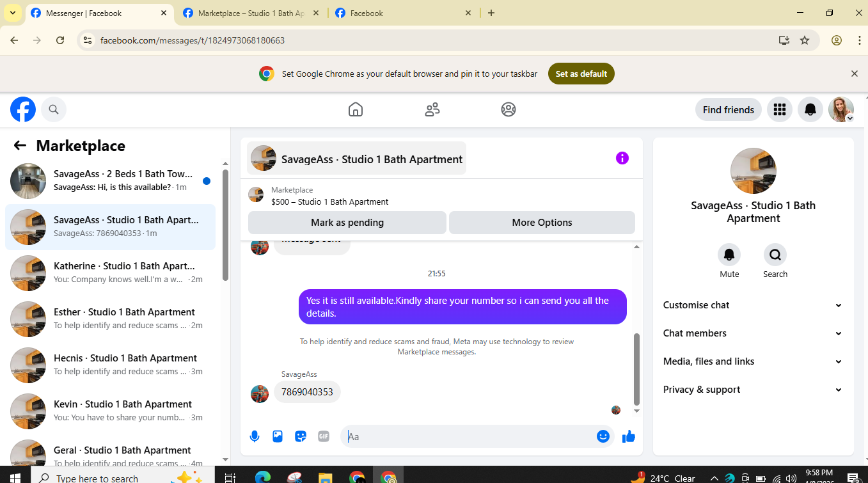868x483 pixels.
Task: Search in conversation using Search icon
Action: pos(775,255)
